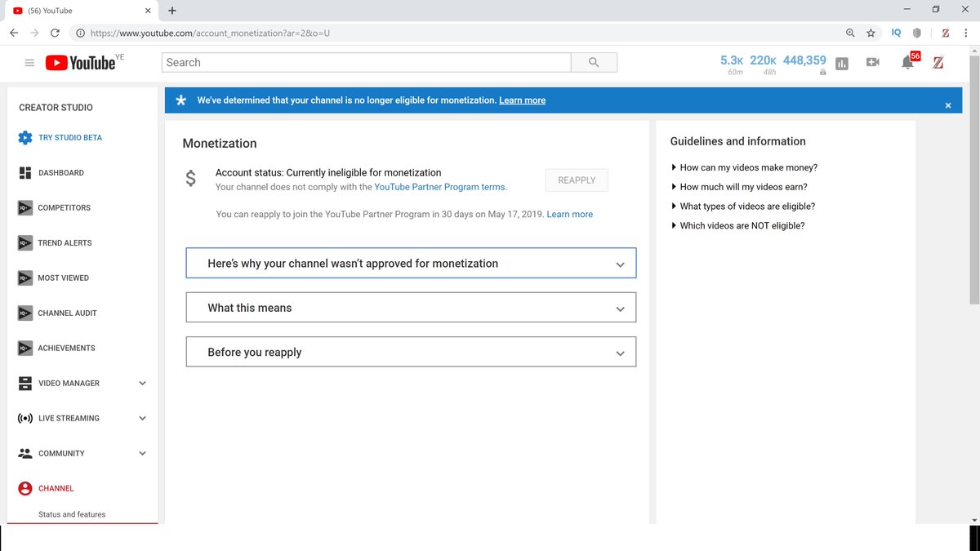Click the REAPPLY button
Screen dimensions: 980x551
pos(577,180)
